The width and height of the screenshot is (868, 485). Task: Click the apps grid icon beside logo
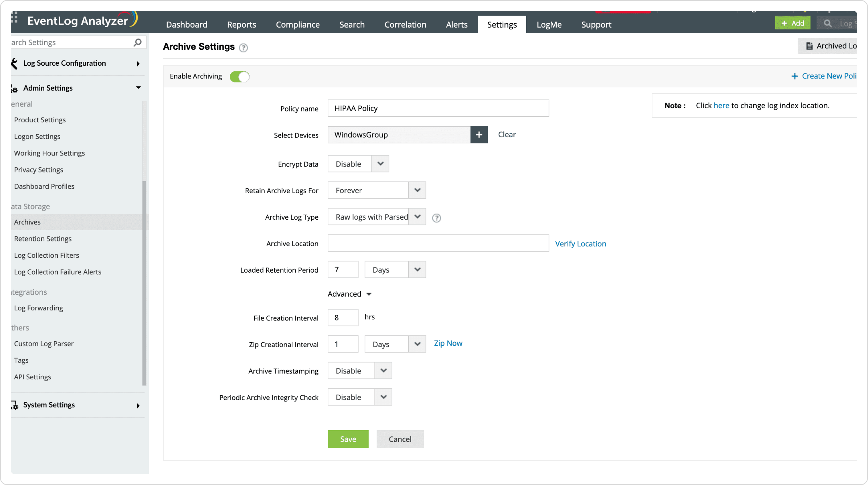(15, 18)
